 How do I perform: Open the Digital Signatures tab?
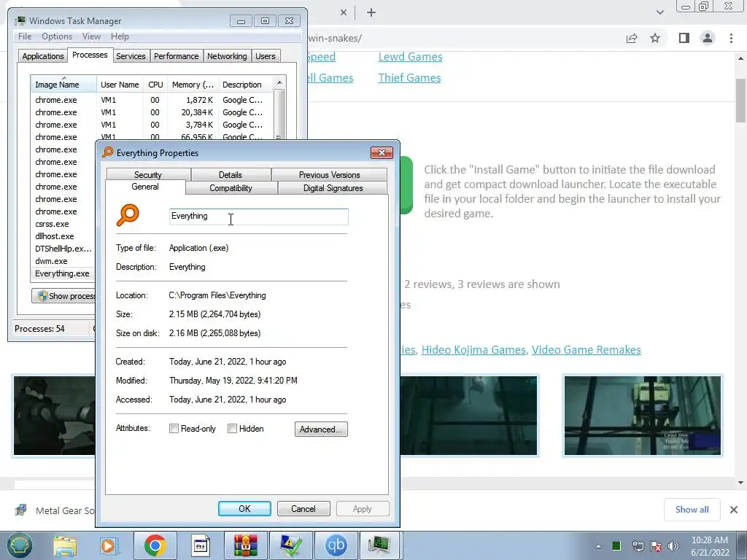click(x=333, y=188)
